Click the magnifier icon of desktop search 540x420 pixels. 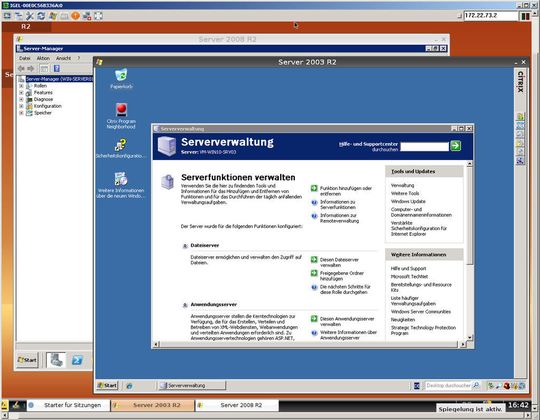pos(476,385)
